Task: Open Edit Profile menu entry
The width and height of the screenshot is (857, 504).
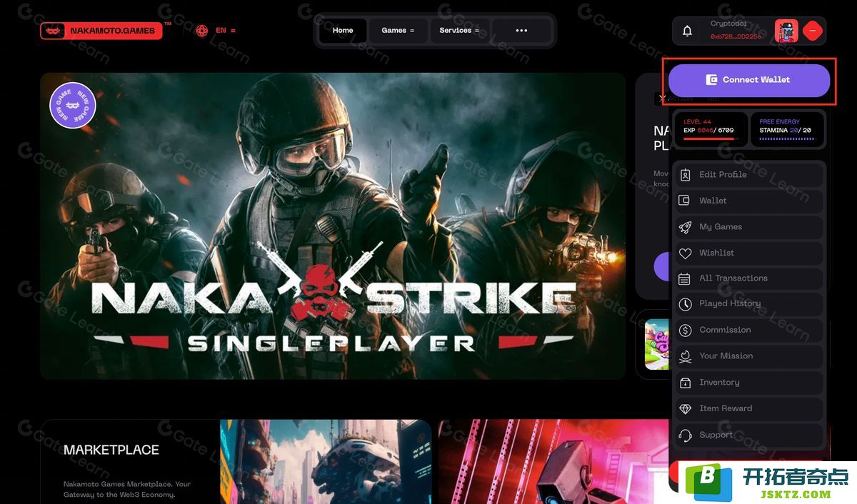Action: pos(749,175)
